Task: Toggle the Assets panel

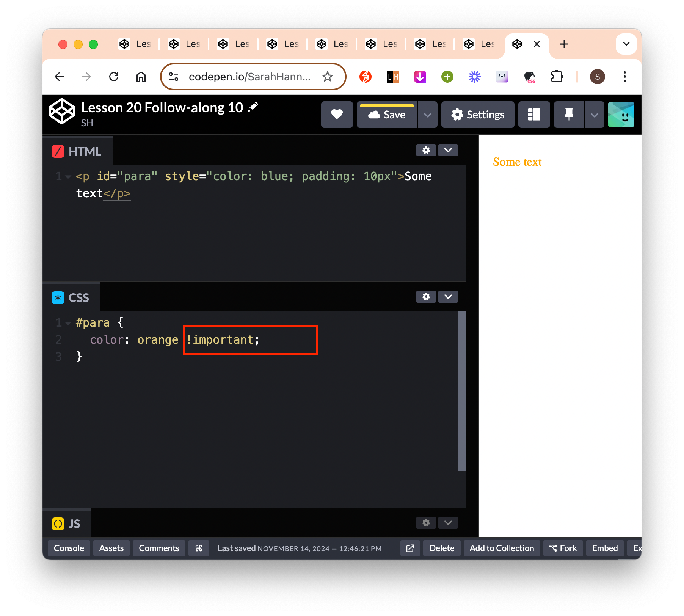Action: pyautogui.click(x=111, y=548)
